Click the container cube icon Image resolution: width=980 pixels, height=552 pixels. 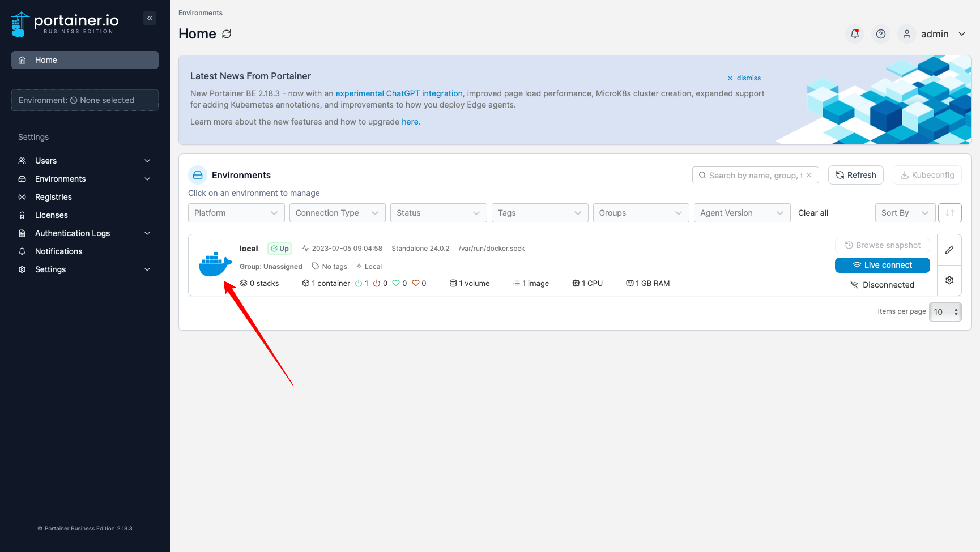tap(306, 283)
